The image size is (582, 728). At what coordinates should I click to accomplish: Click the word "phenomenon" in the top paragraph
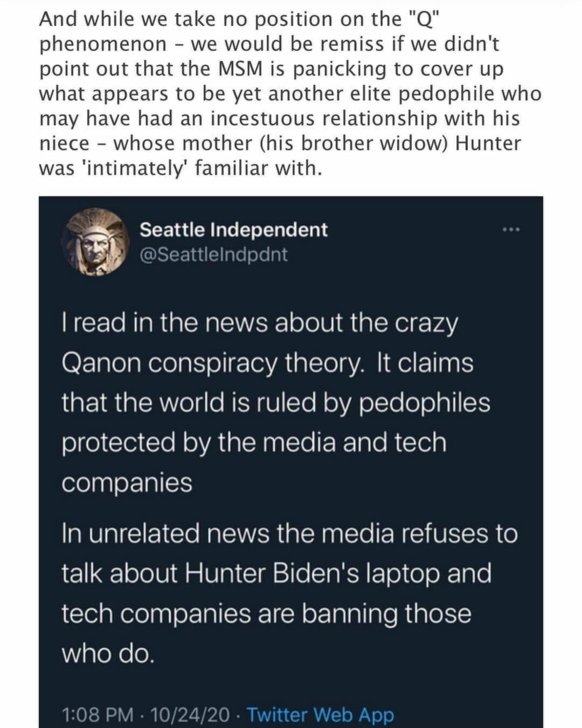[103, 44]
